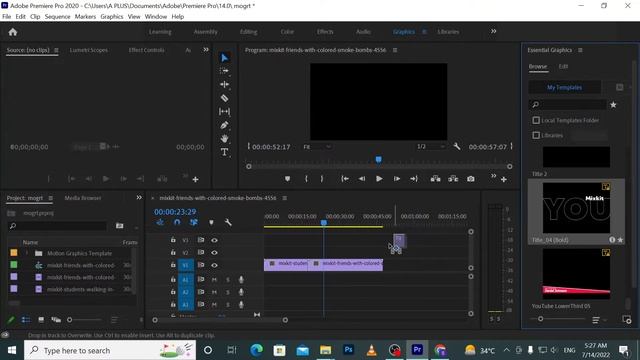Show hidden Source panel tabs chevron
640x360 pixels.
[x=206, y=49]
